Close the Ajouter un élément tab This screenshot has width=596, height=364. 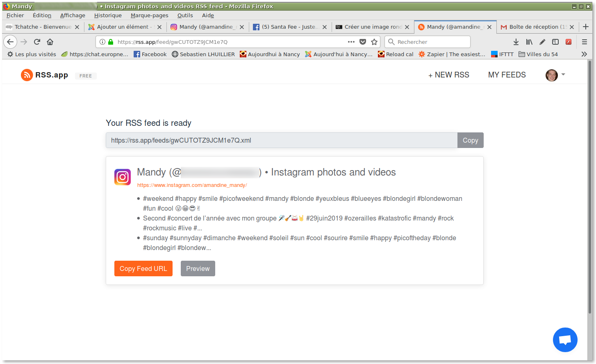[x=159, y=27]
